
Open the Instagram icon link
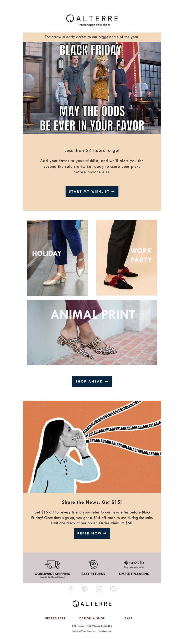point(99,589)
